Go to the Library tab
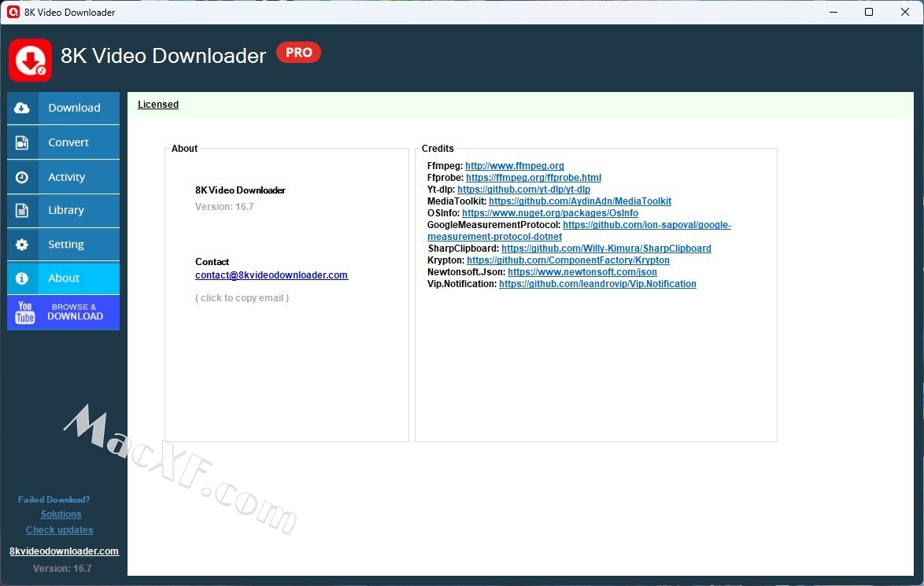Viewport: 924px width, 586px height. click(x=63, y=210)
